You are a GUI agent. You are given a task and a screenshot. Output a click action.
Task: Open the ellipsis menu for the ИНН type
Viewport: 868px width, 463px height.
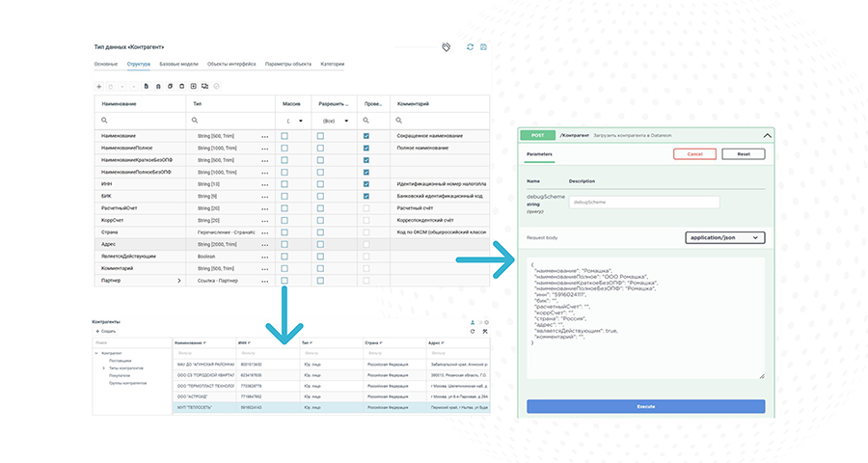[264, 184]
